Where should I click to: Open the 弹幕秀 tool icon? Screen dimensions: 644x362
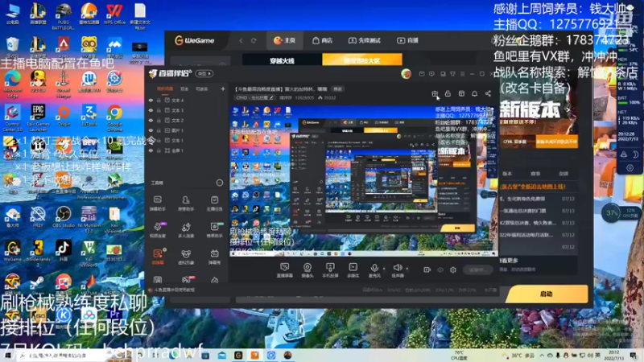coord(214,256)
